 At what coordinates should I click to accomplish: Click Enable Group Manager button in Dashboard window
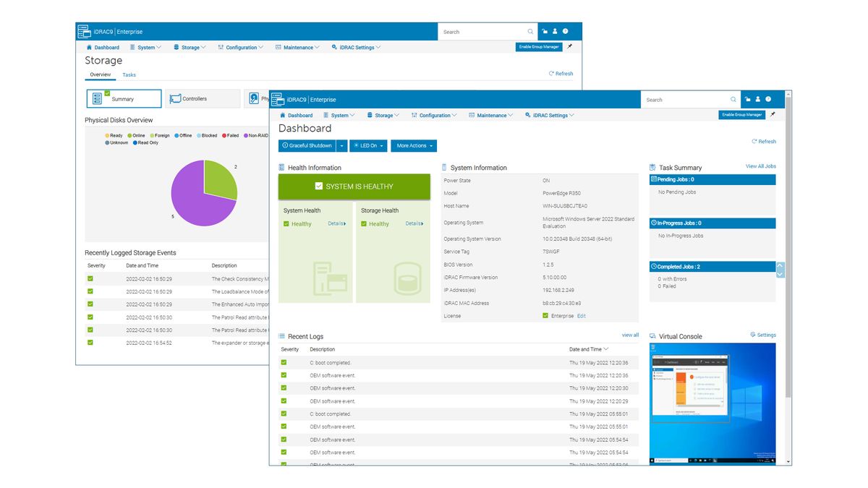point(742,115)
